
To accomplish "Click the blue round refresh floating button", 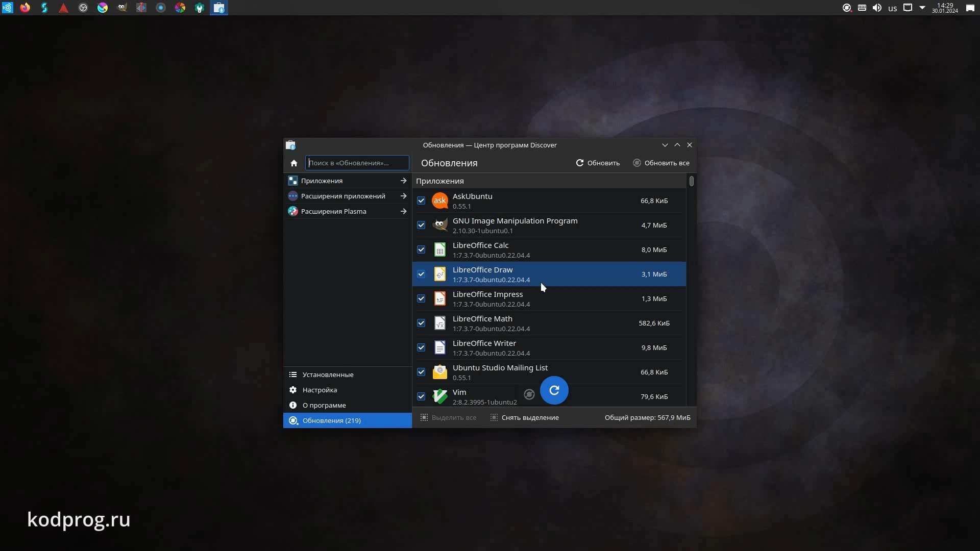I will tap(554, 390).
